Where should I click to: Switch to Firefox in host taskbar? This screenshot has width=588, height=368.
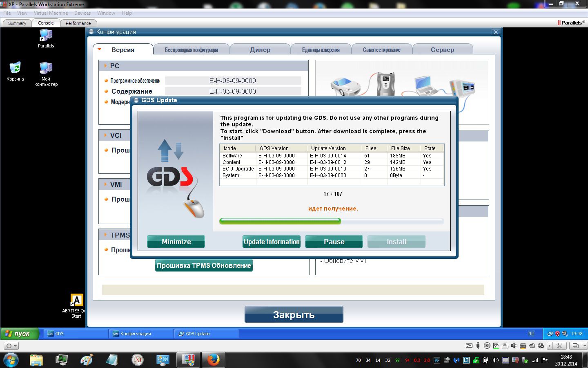coord(213,360)
